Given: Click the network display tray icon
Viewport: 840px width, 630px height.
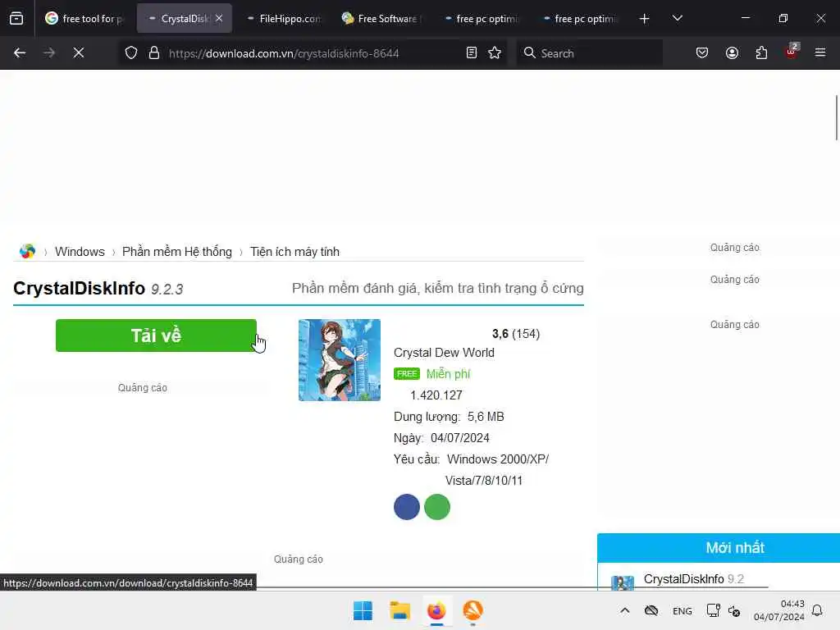Looking at the screenshot, I should coord(713,610).
